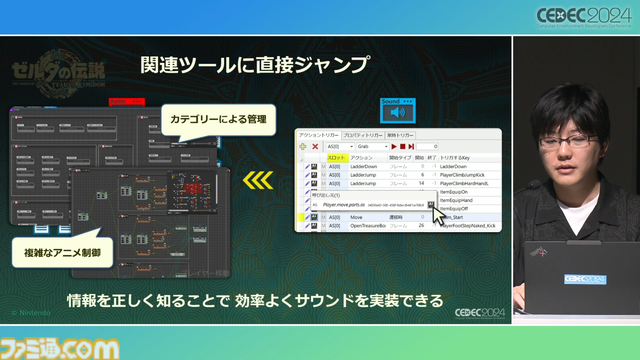Screen dimensions: 640x360
Task: Stop playback with the red square button
Action: click(x=402, y=146)
